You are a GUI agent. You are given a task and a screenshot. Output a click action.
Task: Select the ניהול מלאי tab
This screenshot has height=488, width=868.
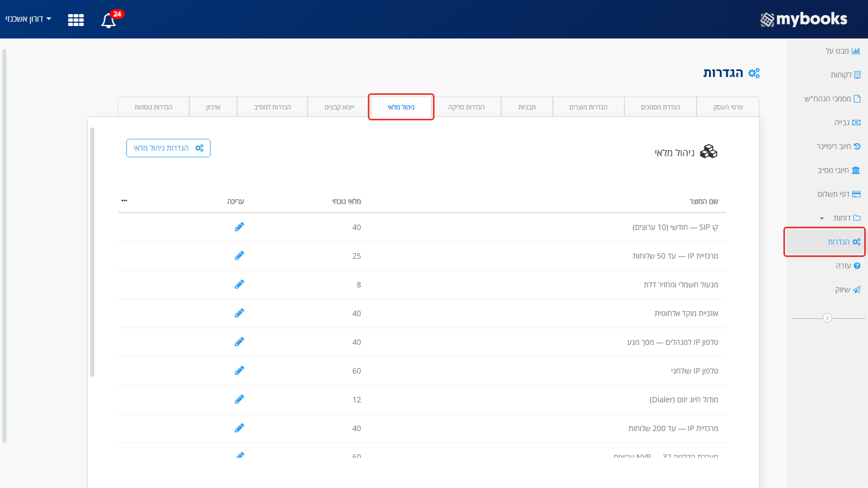pos(401,107)
